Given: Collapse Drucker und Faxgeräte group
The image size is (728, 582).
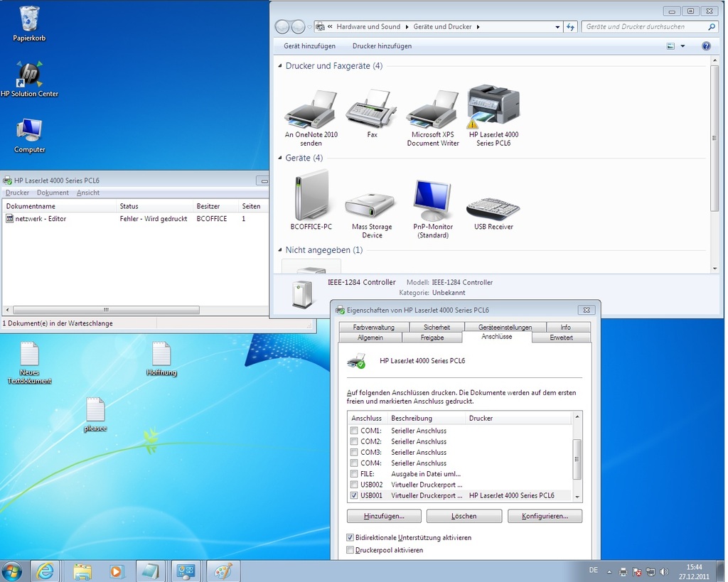Looking at the screenshot, I should click(280, 66).
